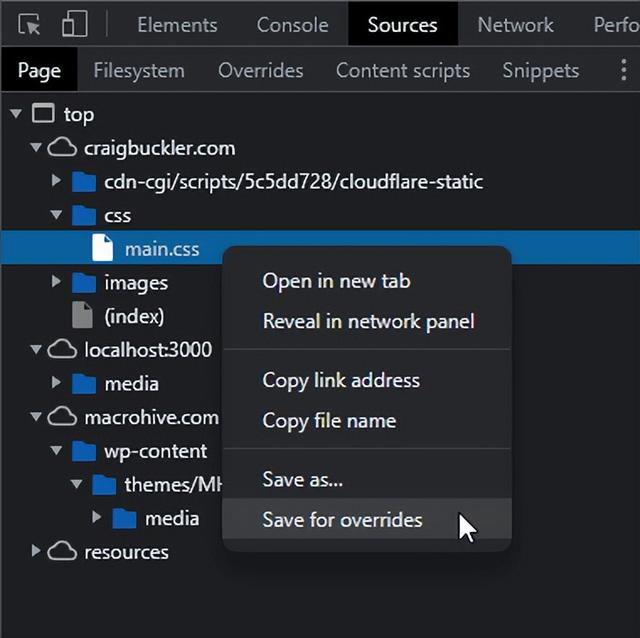Click the (index) document icon
Viewport: 640px width, 638px height.
pyautogui.click(x=82, y=315)
